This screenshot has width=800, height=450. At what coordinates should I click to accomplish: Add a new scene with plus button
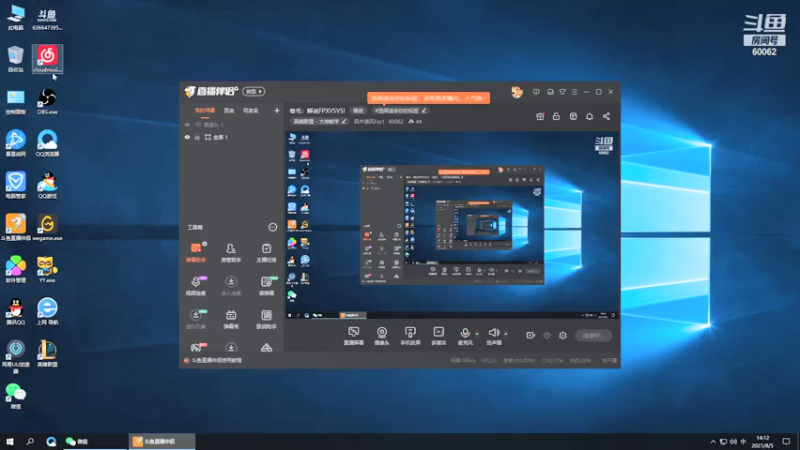click(277, 111)
